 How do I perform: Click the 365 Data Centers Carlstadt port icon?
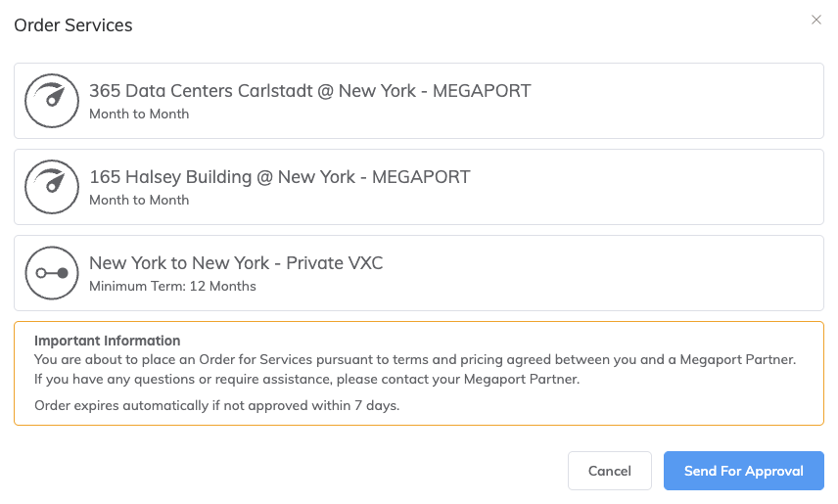tap(51, 101)
